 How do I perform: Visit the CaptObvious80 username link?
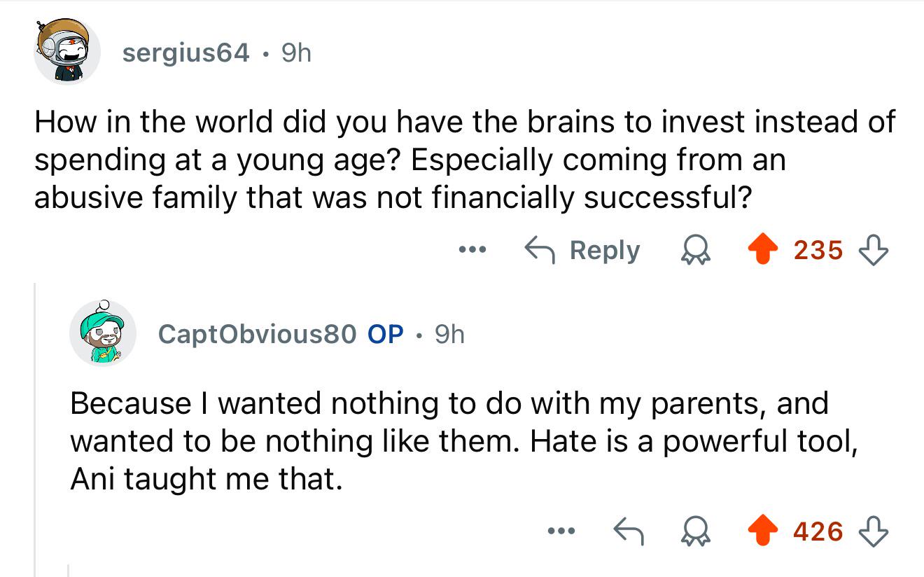pyautogui.click(x=257, y=334)
